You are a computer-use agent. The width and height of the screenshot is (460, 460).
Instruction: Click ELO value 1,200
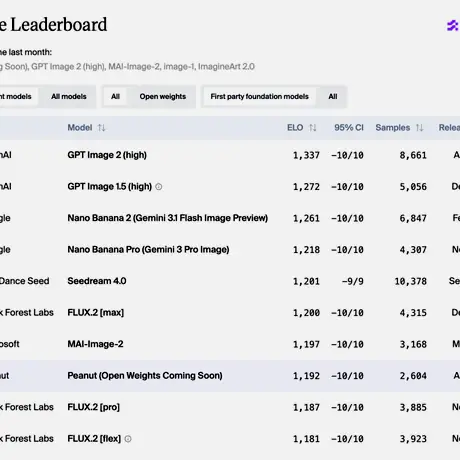306,313
